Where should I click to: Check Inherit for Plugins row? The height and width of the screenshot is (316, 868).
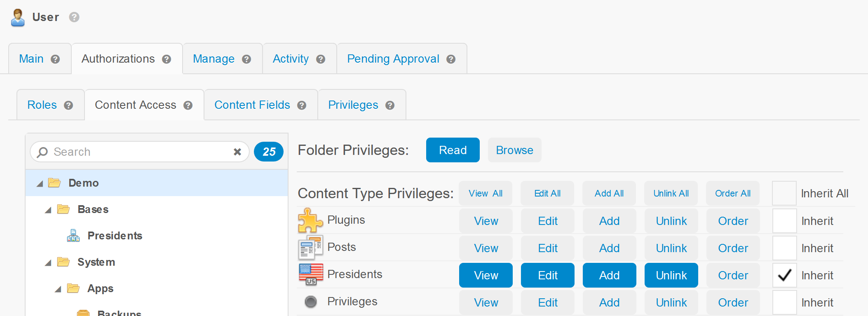tap(784, 221)
